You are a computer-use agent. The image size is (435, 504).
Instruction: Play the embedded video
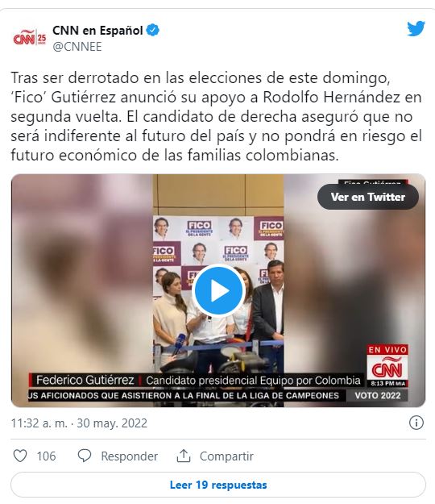point(219,290)
